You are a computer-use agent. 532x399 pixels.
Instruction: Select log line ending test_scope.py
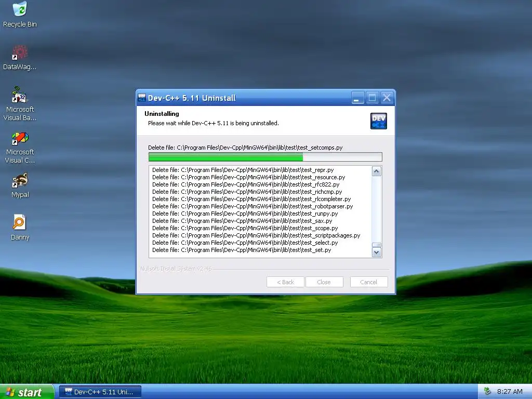245,229
